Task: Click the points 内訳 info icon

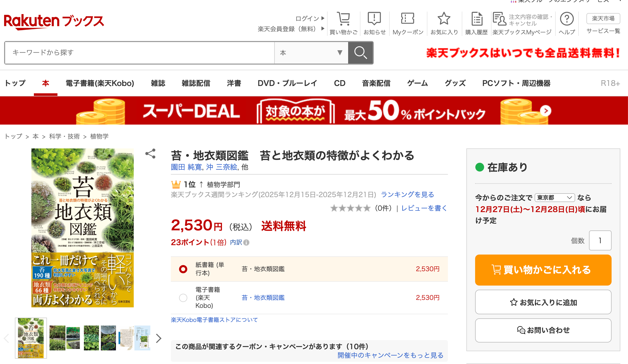Action: [246, 242]
